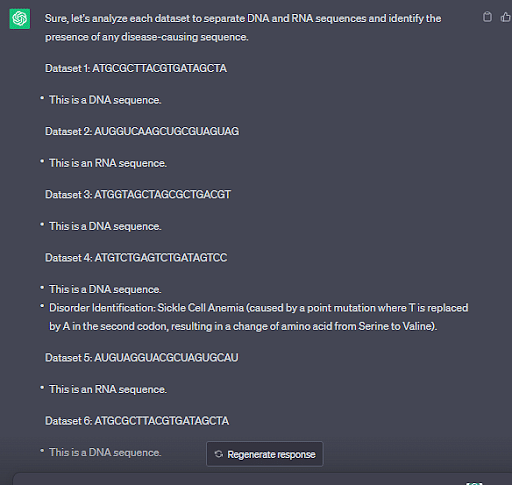Click the Dataset 5 sequence AUGUAGGUACGCUAGUGCAU
This screenshot has width=512, height=485.
point(166,358)
